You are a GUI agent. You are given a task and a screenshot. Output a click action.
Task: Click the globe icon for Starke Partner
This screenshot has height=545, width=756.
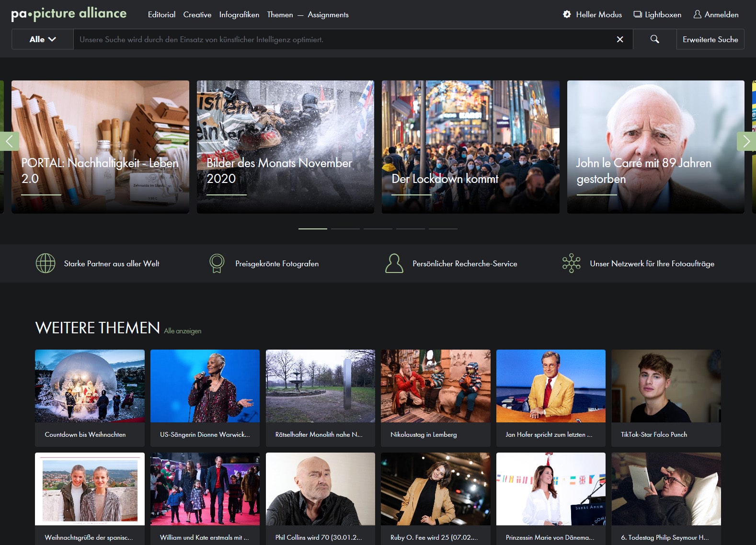(x=46, y=263)
